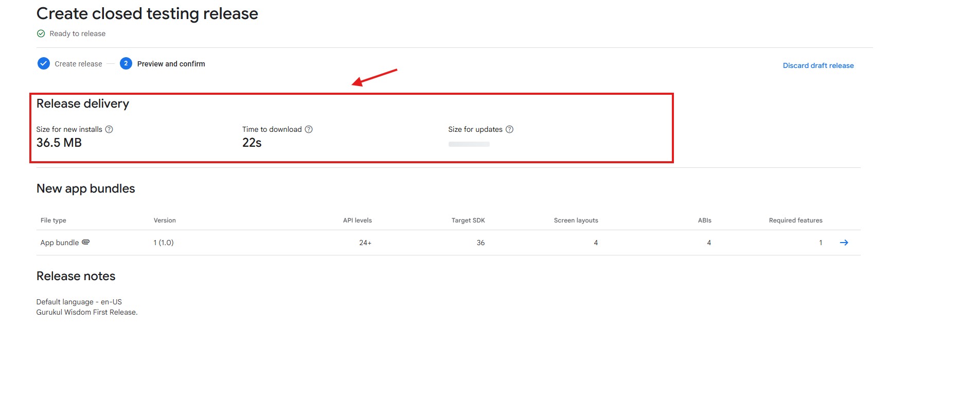Click the Version column header

(165, 220)
